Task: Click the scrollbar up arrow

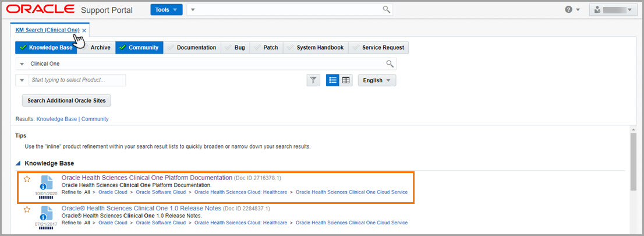Action: pos(634,129)
